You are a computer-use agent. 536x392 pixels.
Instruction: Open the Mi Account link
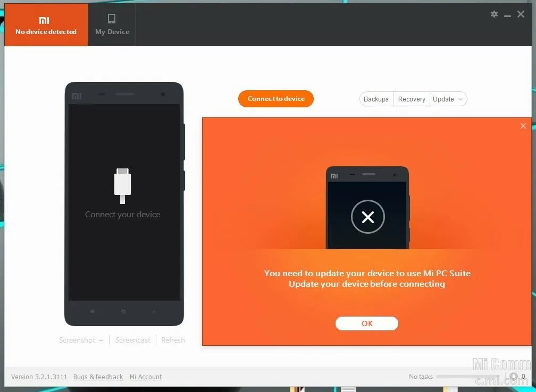(x=146, y=377)
